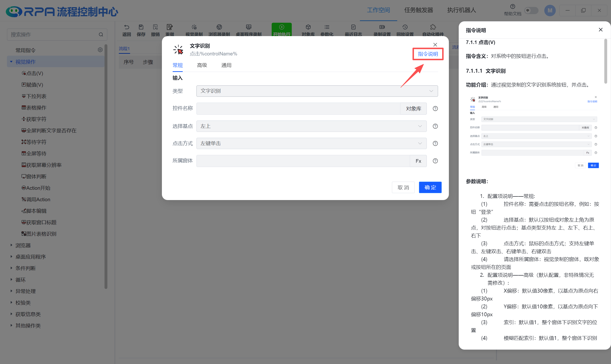Open the 选择基点 dropdown
This screenshot has height=364, width=611.
pyautogui.click(x=311, y=126)
